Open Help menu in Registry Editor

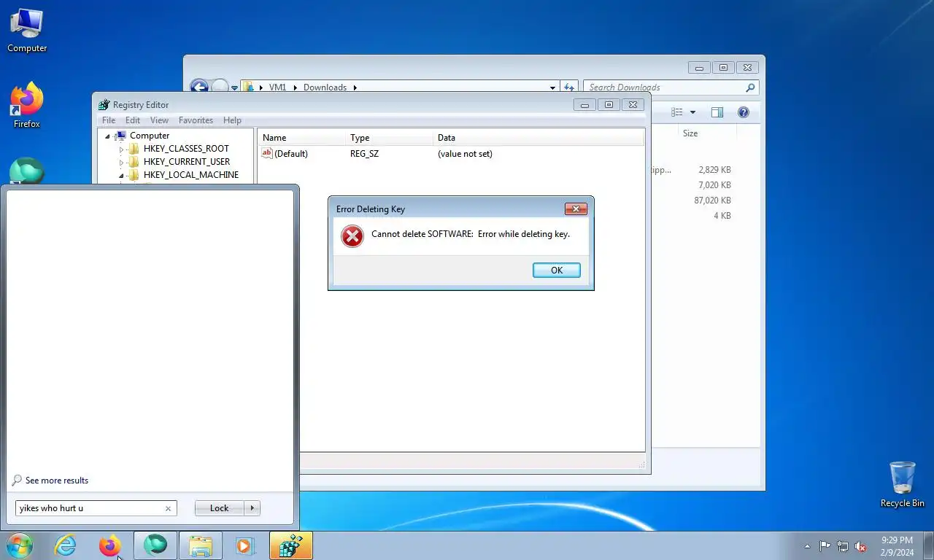(x=232, y=120)
